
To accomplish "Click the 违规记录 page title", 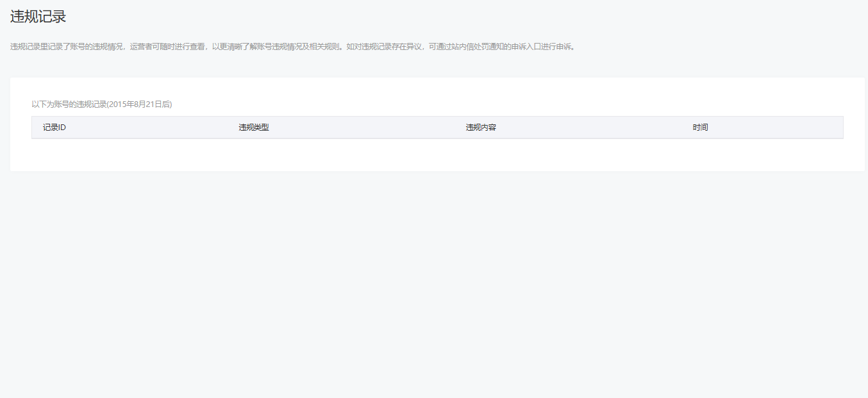I will [38, 17].
